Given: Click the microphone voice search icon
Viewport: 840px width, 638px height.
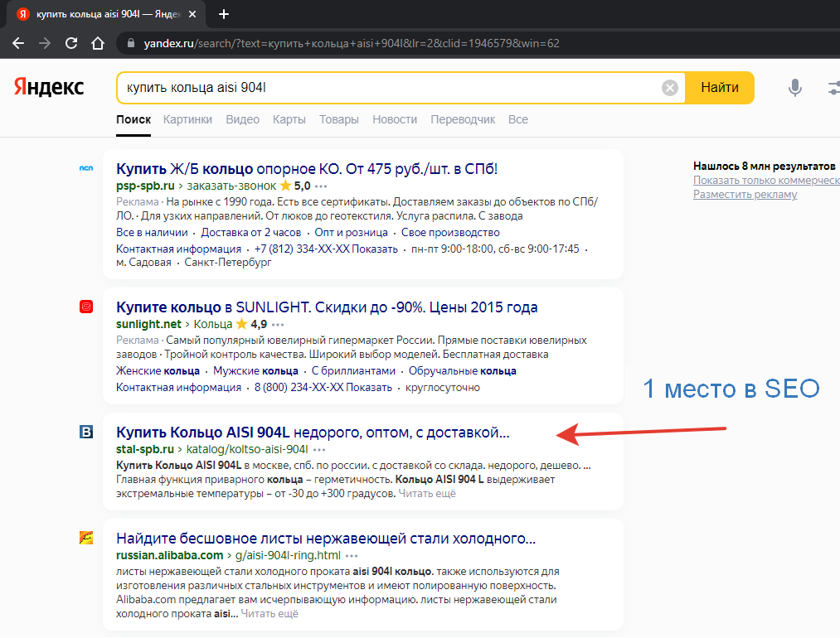Looking at the screenshot, I should 794,88.
